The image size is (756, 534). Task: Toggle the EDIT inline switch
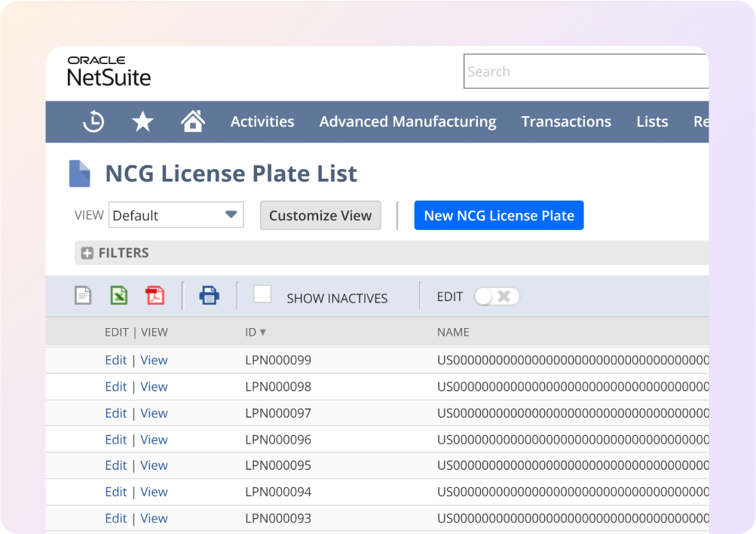click(x=497, y=296)
